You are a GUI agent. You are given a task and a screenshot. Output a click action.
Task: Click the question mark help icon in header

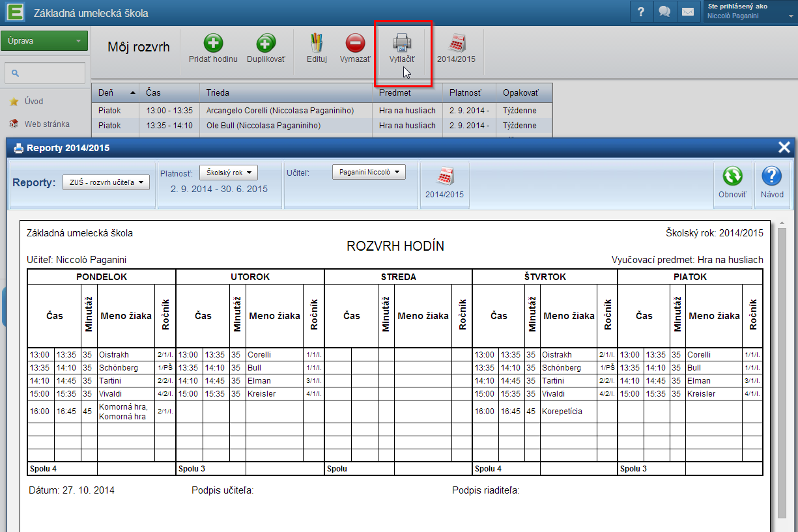tap(641, 12)
